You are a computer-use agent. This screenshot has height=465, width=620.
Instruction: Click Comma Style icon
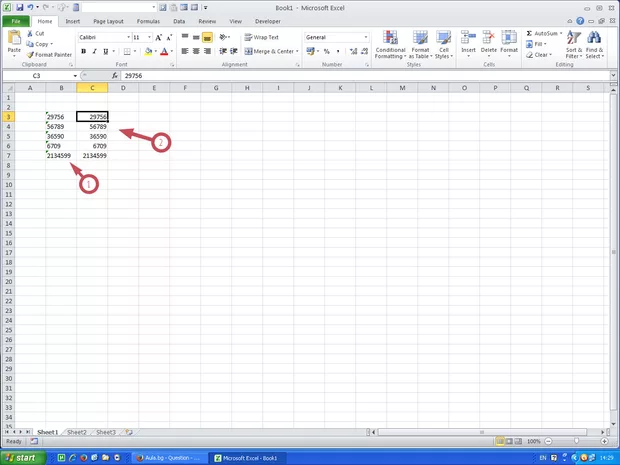[338, 51]
